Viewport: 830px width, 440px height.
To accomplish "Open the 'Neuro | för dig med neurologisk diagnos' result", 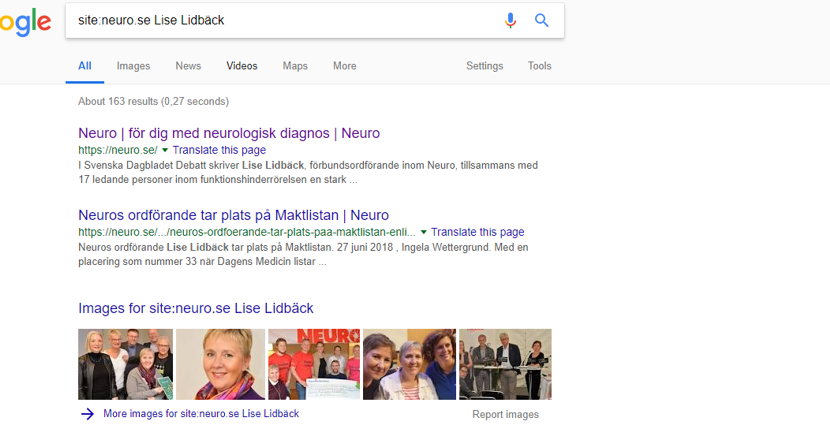I will (x=229, y=133).
